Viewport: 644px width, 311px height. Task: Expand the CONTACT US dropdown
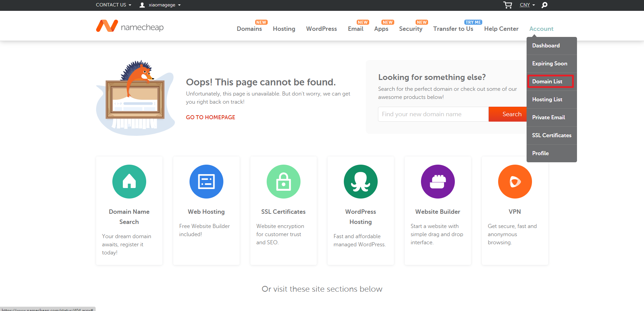tap(113, 5)
